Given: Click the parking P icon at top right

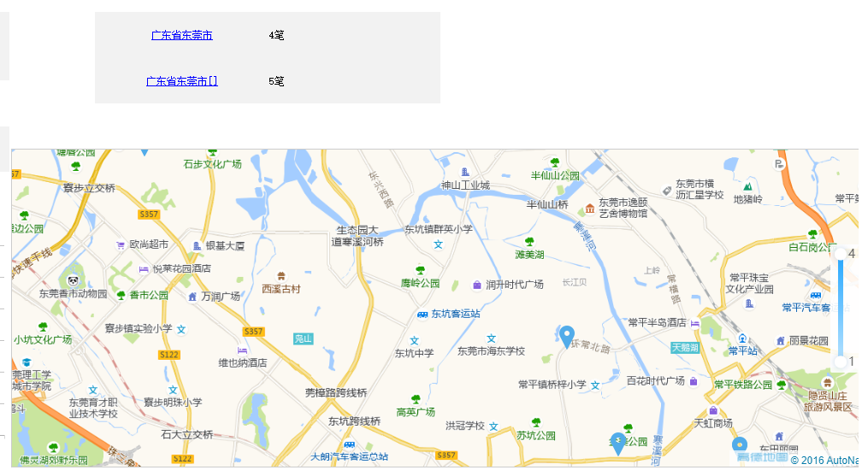Looking at the screenshot, I should (779, 164).
